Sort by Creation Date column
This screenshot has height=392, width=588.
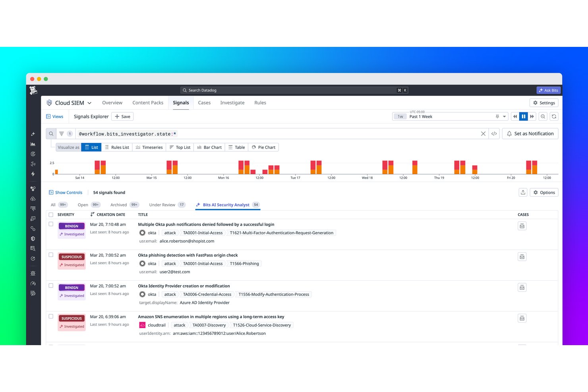click(108, 214)
